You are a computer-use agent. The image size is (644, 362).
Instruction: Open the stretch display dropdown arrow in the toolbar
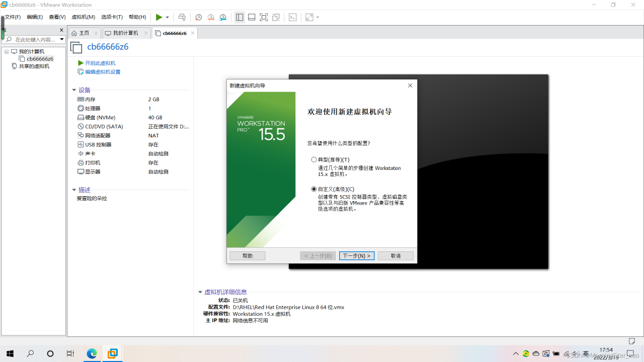(317, 18)
